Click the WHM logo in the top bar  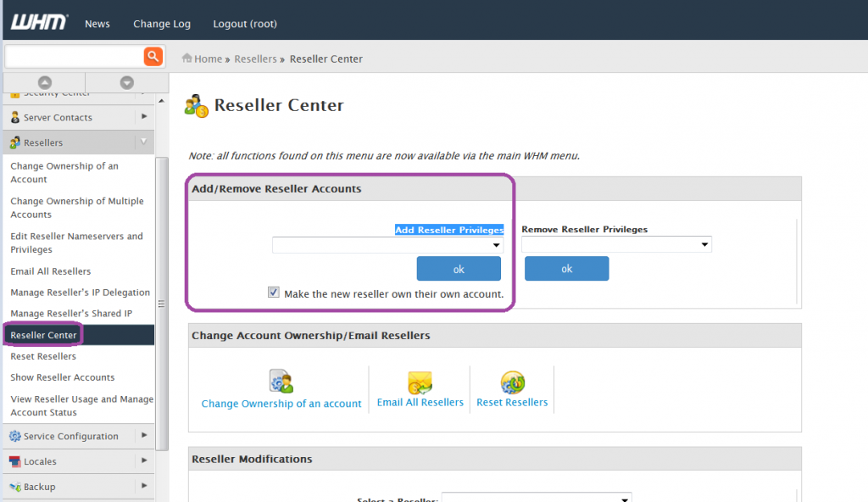[x=37, y=22]
